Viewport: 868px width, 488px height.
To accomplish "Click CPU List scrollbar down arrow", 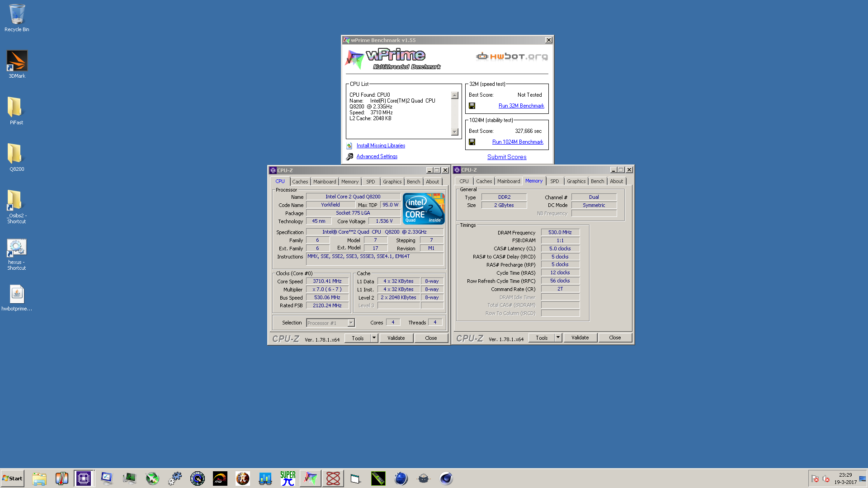I will click(x=455, y=132).
